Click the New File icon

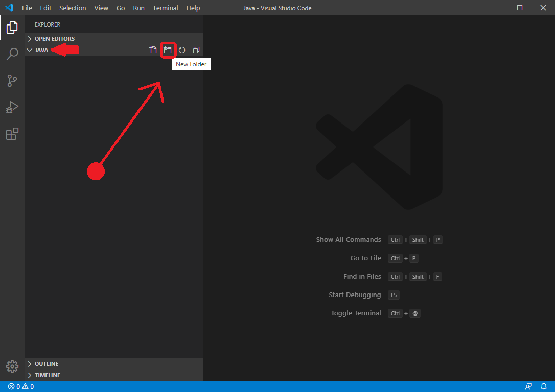coord(153,50)
